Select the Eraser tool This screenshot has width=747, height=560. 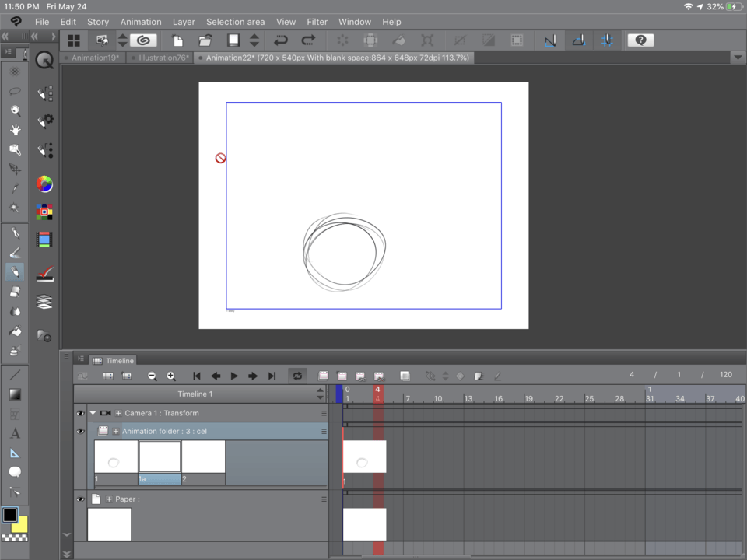[15, 292]
